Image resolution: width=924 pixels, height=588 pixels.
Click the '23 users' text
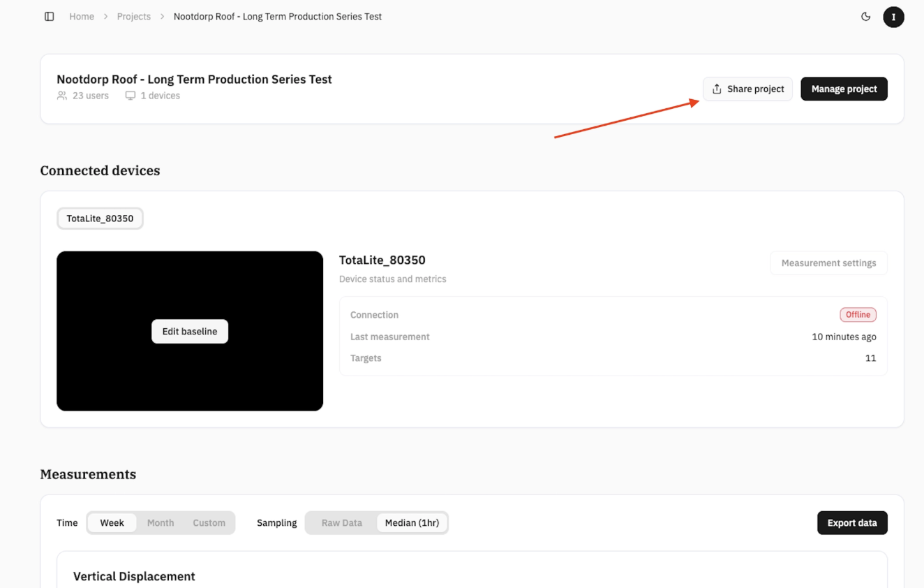click(91, 96)
